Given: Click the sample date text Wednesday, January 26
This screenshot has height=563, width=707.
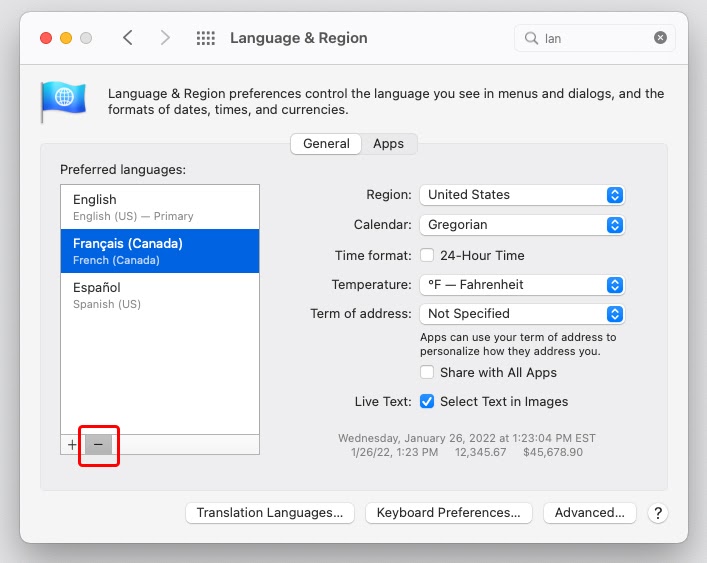Looking at the screenshot, I should point(467,438).
